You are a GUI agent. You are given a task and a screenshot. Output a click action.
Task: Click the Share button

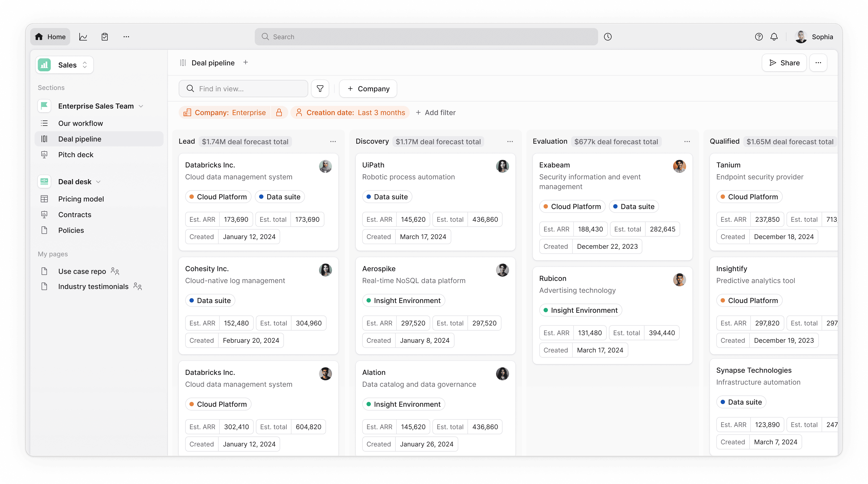coord(784,63)
